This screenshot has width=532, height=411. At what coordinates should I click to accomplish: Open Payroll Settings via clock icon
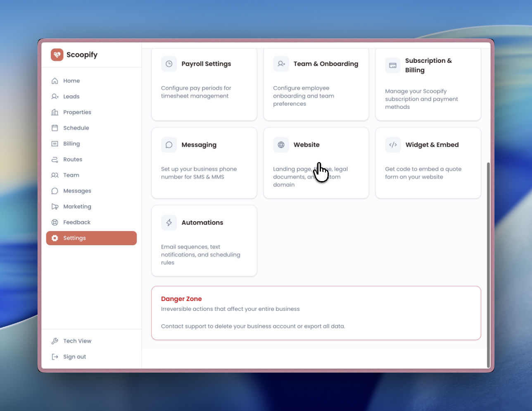pos(169,64)
